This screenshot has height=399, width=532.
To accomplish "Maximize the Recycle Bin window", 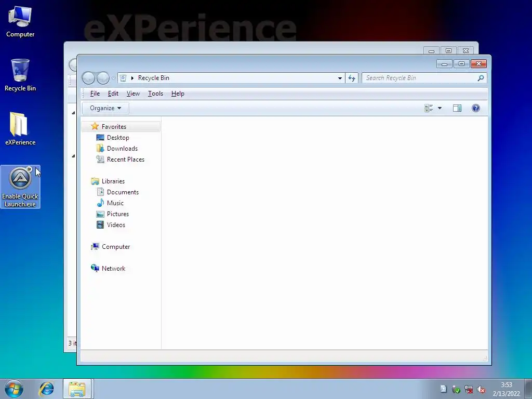I will [x=461, y=64].
